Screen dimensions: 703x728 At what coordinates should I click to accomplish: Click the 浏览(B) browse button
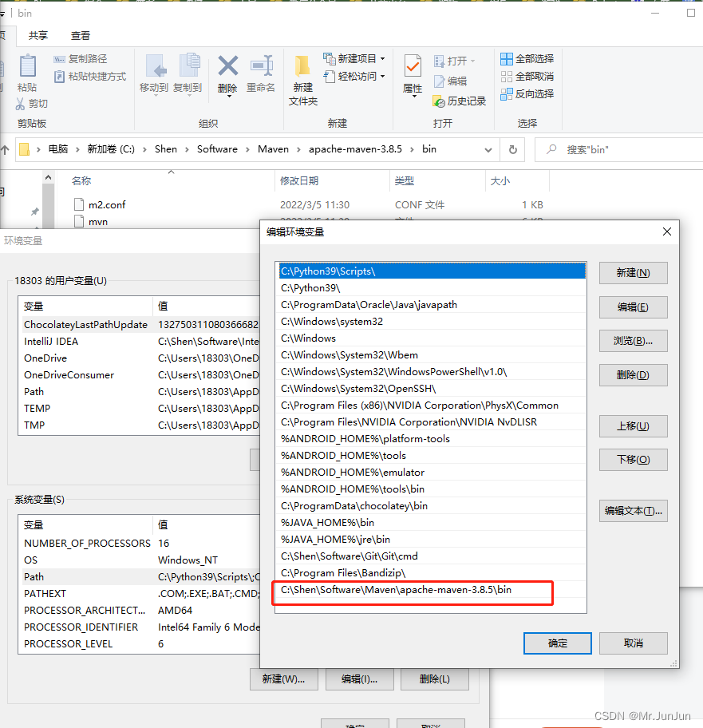click(x=633, y=341)
